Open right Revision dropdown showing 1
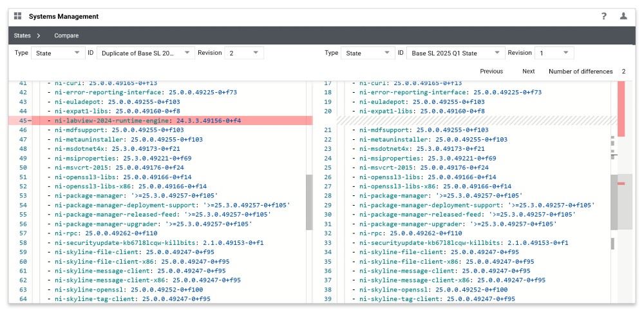Image resolution: width=644 pixels, height=312 pixels. pos(554,53)
